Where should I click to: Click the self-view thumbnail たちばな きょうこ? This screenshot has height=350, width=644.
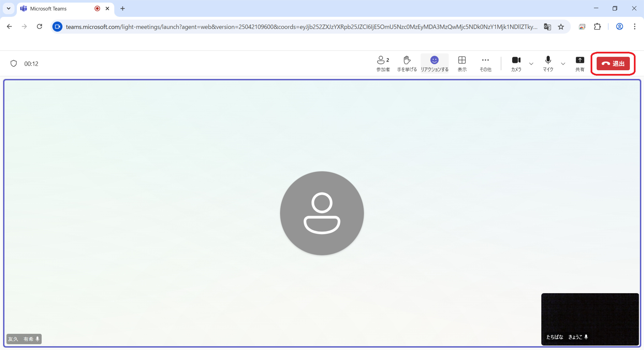(590, 319)
